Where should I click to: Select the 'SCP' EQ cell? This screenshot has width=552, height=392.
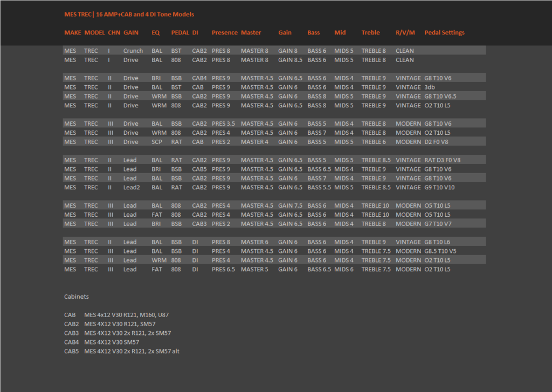tap(157, 142)
